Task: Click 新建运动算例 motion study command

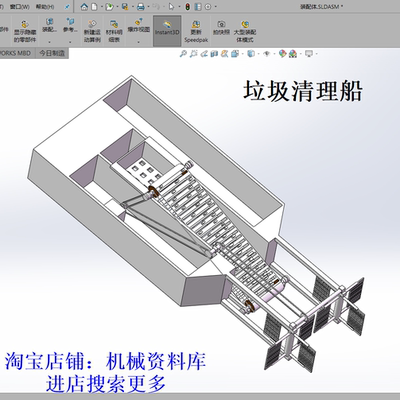Action: [x=92, y=32]
